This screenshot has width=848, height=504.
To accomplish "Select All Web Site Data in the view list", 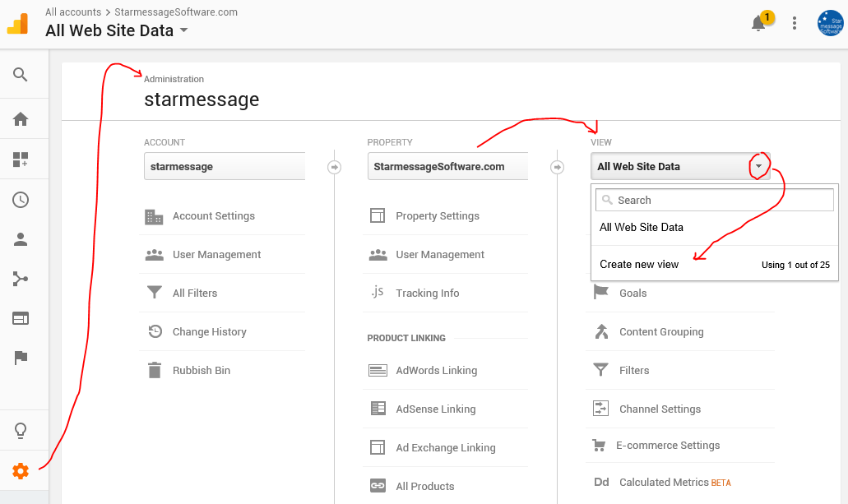I will tap(642, 227).
